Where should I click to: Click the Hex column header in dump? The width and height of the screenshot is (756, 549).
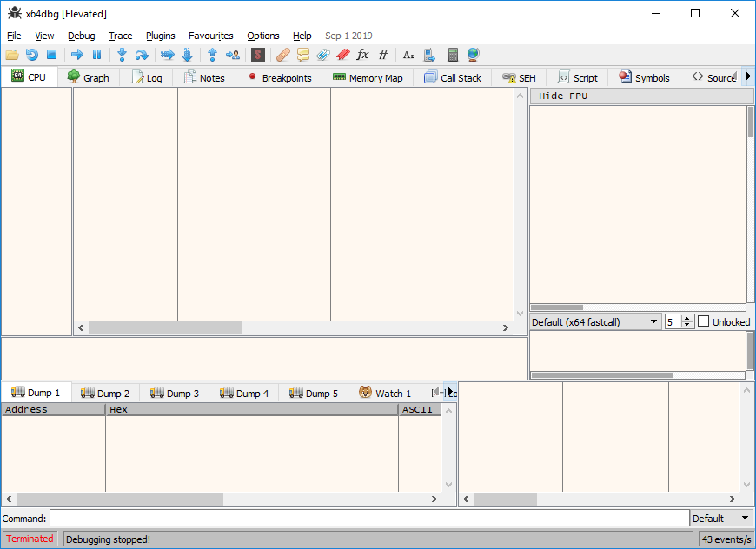tap(252, 409)
